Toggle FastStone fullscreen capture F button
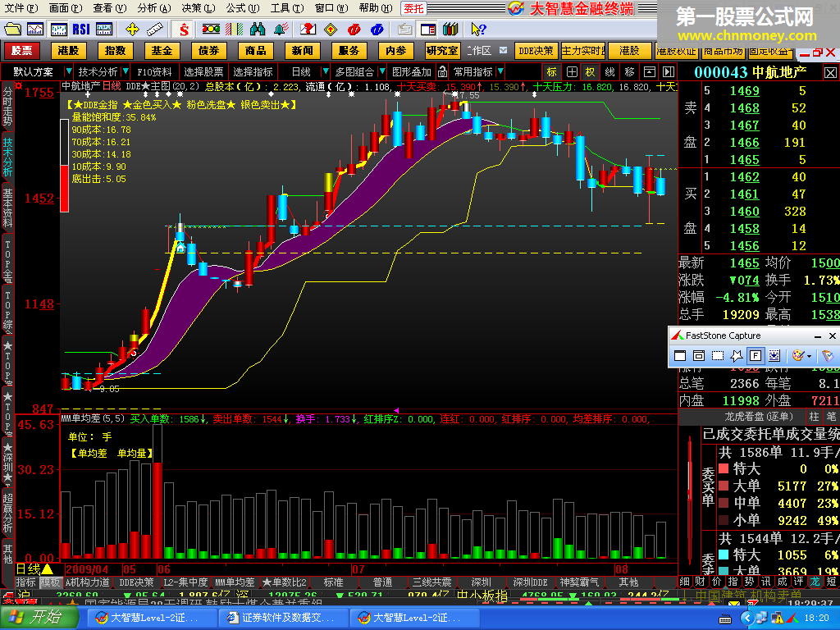Screen dimensions: 840x630 pyautogui.click(x=755, y=355)
